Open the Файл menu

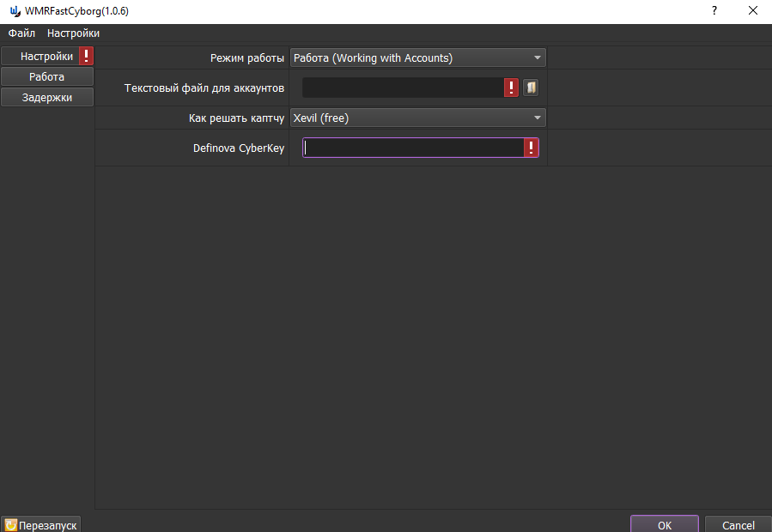[21, 33]
